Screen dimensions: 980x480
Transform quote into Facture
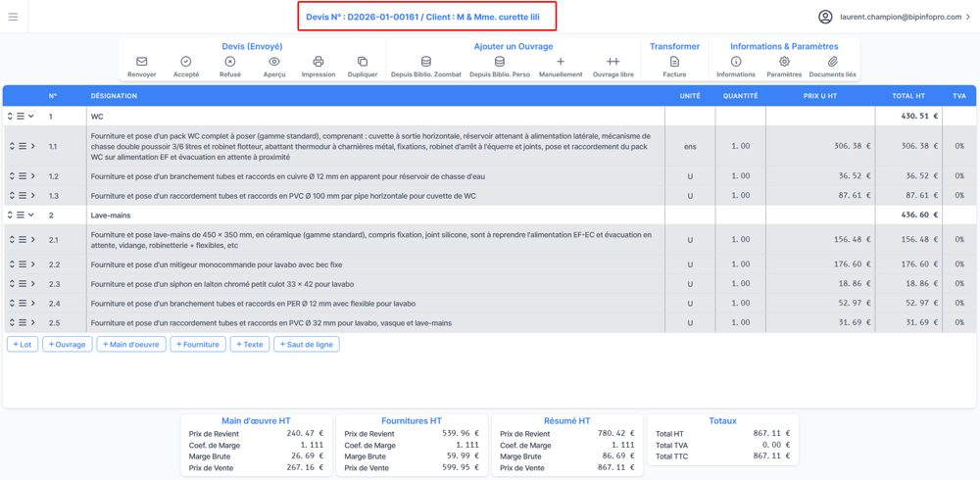674,62
